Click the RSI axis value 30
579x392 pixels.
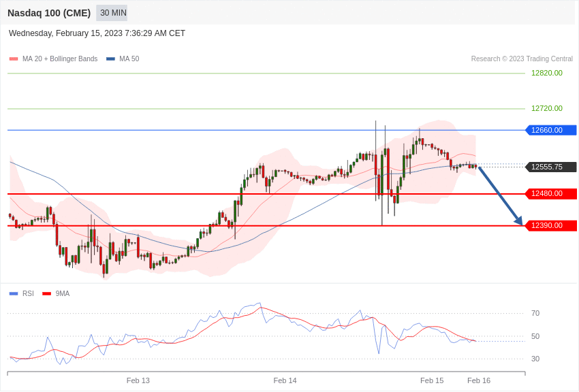[535, 359]
